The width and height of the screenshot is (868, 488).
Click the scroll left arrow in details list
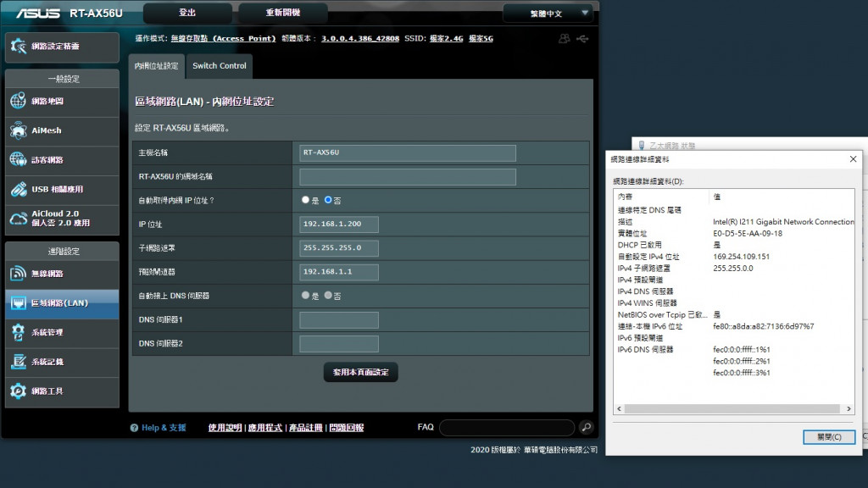point(619,409)
